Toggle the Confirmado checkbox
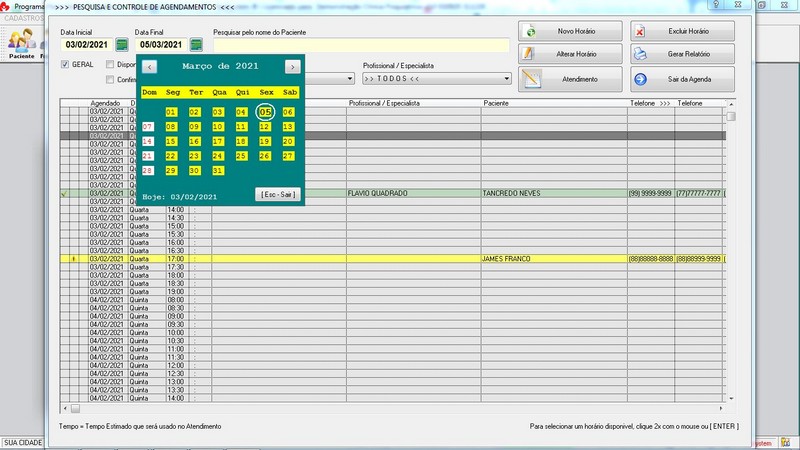The height and width of the screenshot is (450, 800). 110,80
